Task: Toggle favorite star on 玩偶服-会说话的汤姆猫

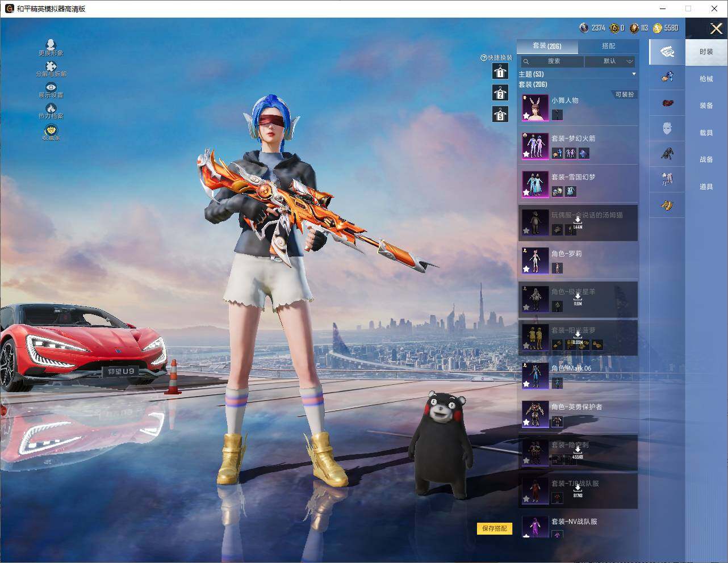Action: [x=526, y=231]
